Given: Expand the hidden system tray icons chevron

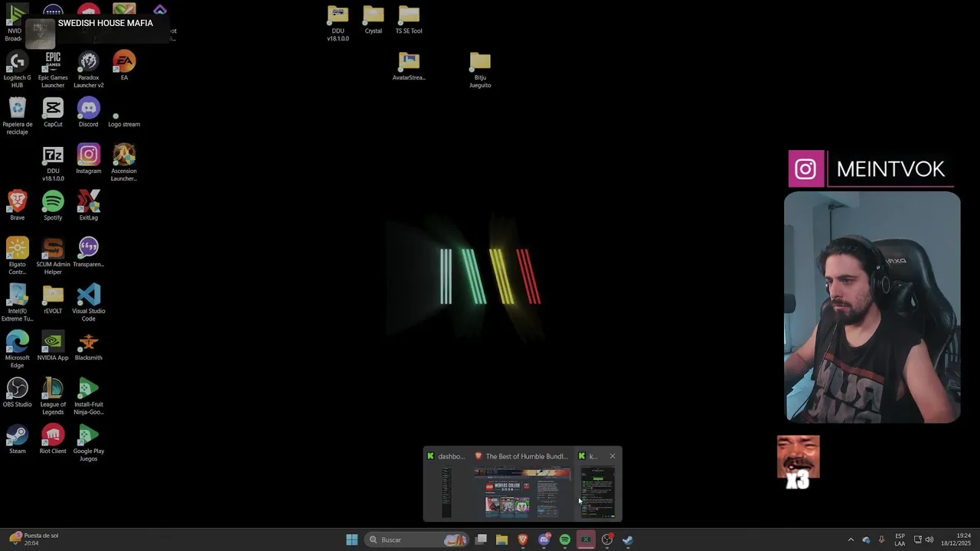Looking at the screenshot, I should [850, 540].
